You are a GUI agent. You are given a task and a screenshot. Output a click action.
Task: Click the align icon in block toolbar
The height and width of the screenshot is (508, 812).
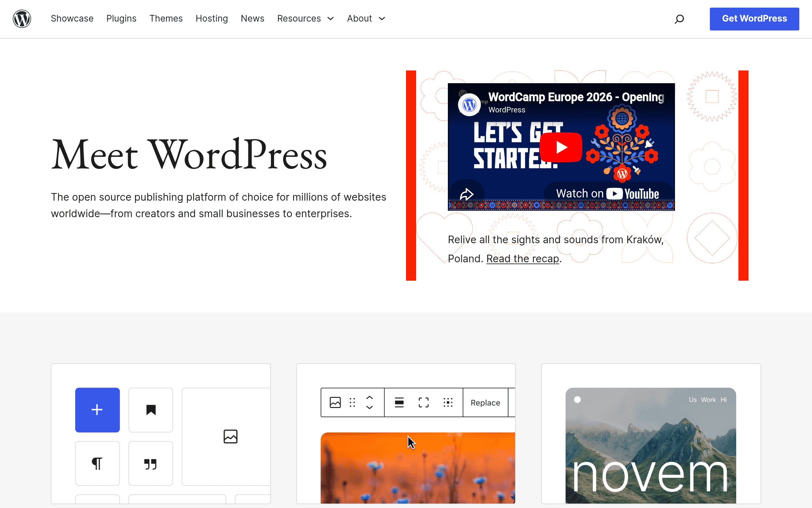[399, 403]
